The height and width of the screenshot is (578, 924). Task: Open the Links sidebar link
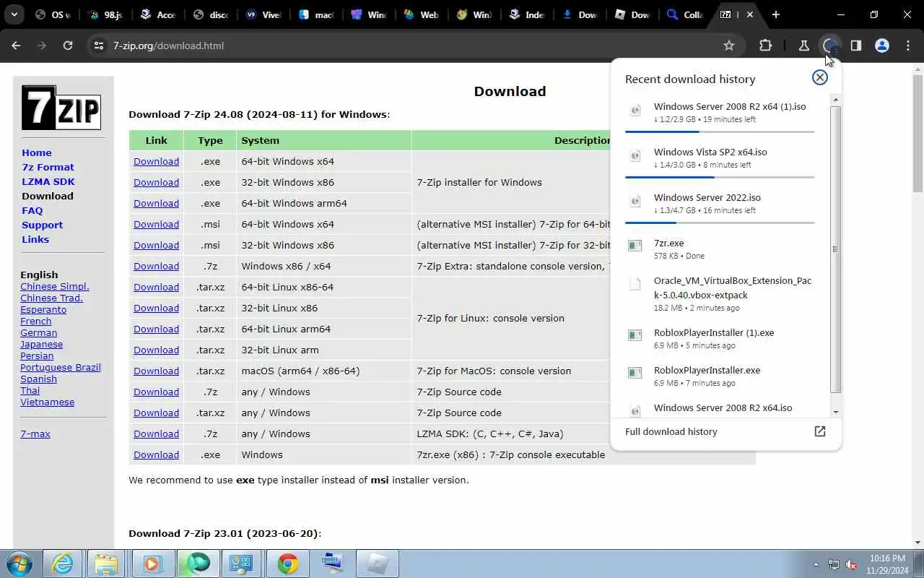point(35,239)
